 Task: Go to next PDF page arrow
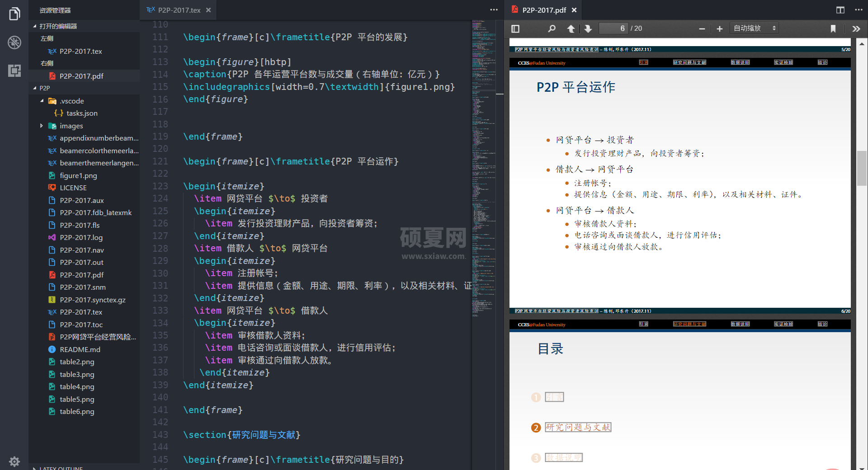coord(588,28)
